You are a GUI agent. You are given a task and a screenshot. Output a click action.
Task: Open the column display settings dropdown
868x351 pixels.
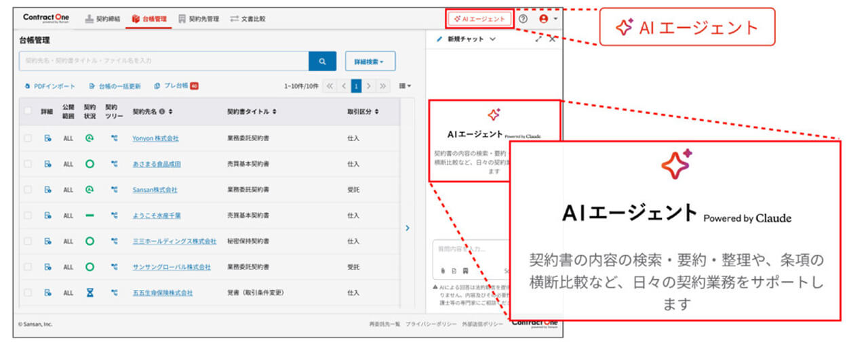405,86
